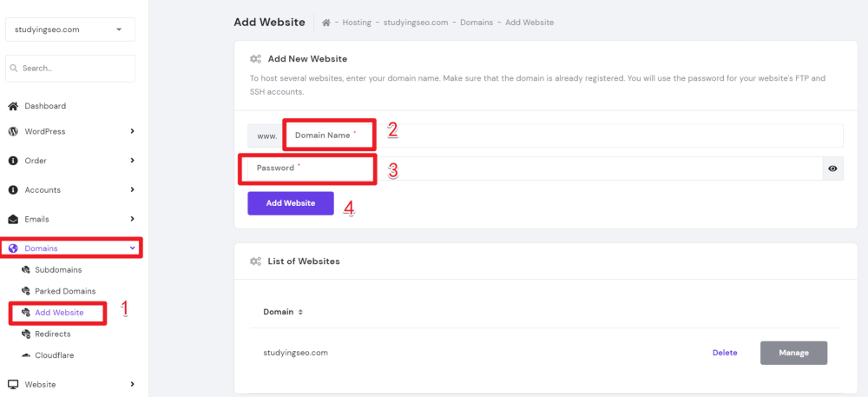Click studyingseo.com in breadcrumb
This screenshot has width=868, height=397.
[416, 23]
